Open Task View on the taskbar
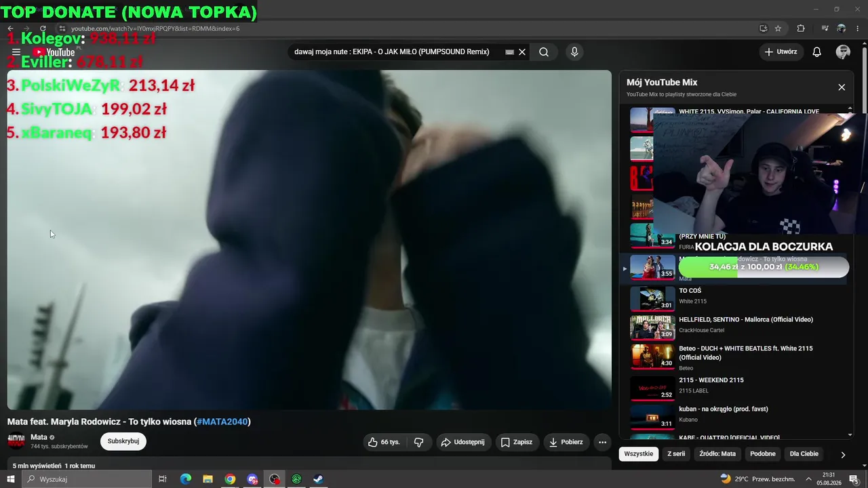 163,479
